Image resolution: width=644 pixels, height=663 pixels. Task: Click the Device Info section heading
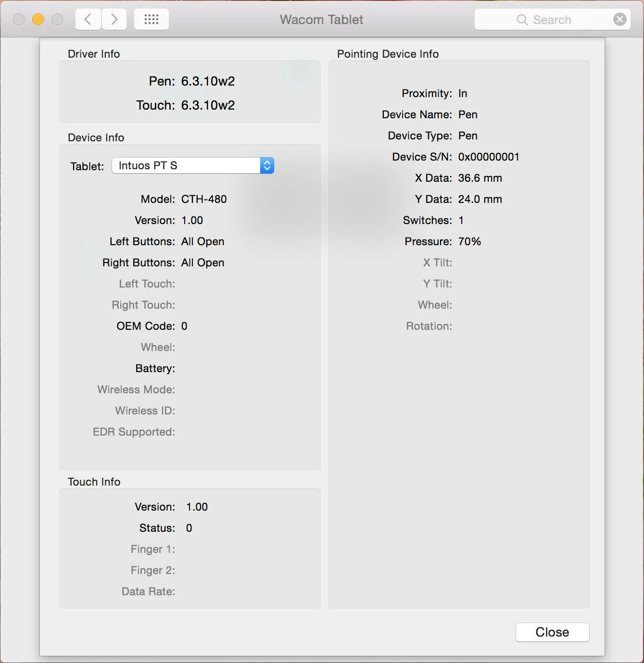96,138
